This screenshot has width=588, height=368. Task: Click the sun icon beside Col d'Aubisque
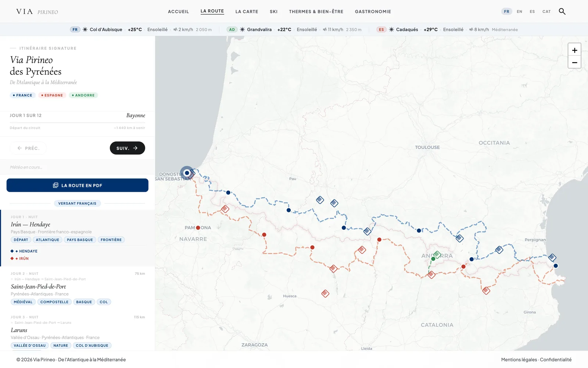click(x=85, y=29)
